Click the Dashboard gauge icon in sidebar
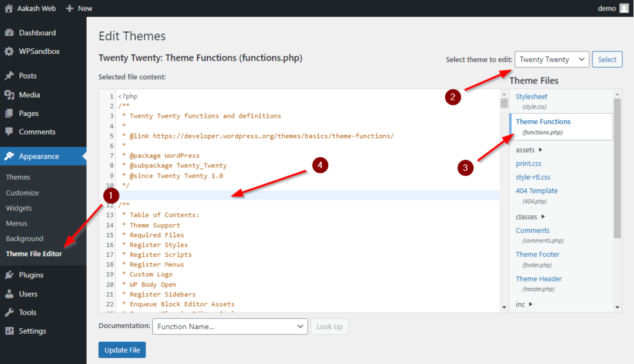This screenshot has width=634, height=364. tap(9, 33)
